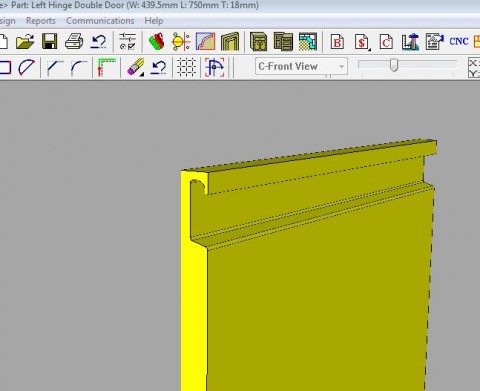Image resolution: width=480 pixels, height=391 pixels.
Task: Select the Eraser tool
Action: [x=136, y=67]
